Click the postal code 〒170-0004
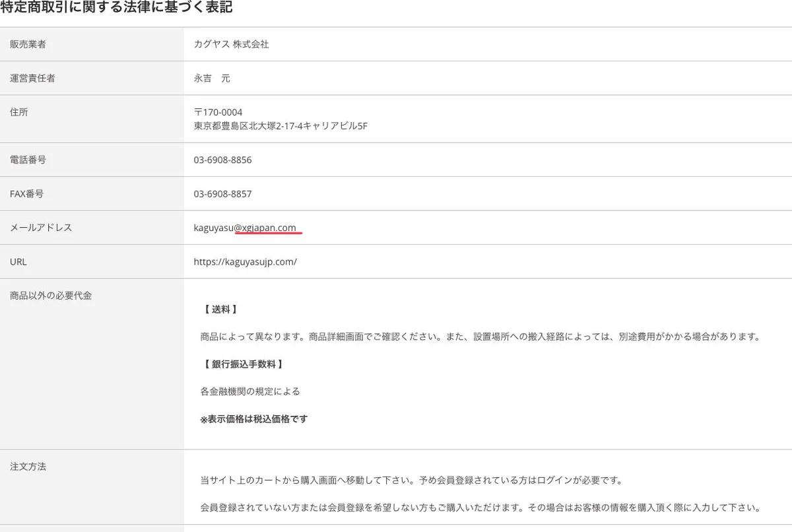792x532 pixels. point(218,112)
